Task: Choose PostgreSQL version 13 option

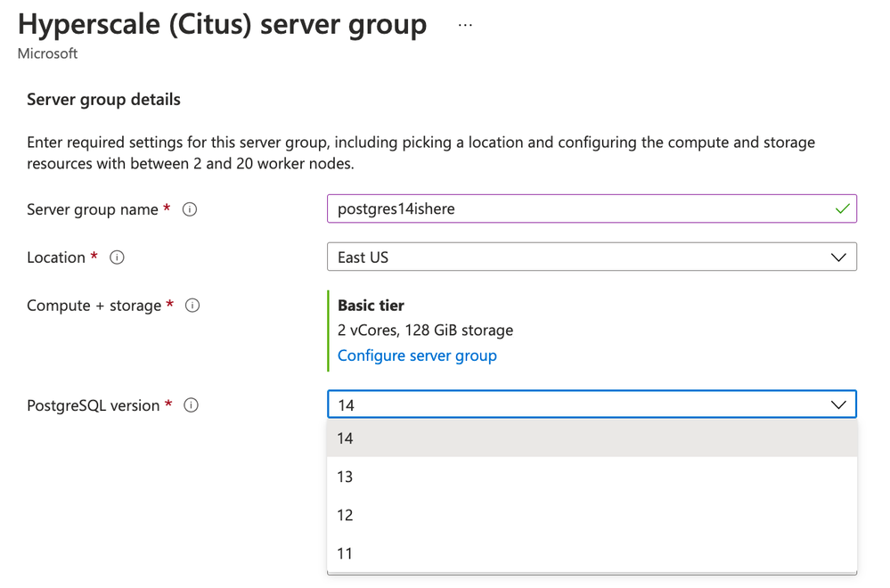Action: click(592, 476)
